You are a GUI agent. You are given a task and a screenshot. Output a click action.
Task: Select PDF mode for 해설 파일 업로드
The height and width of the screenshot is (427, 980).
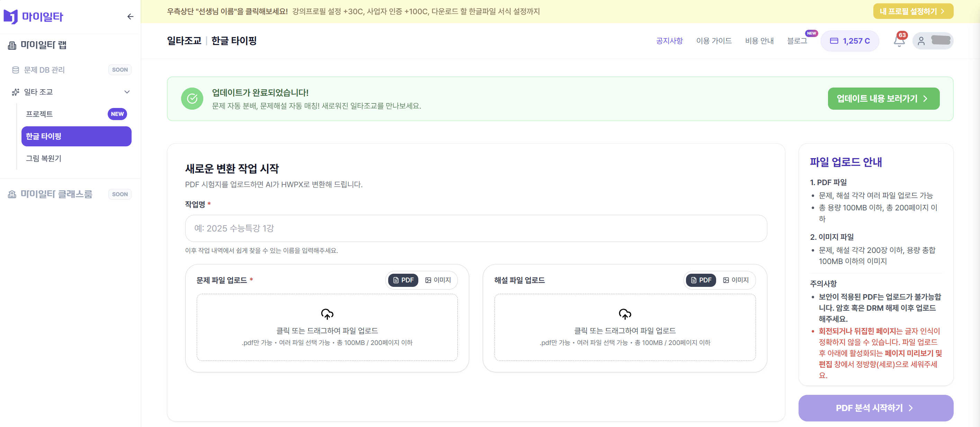(701, 280)
